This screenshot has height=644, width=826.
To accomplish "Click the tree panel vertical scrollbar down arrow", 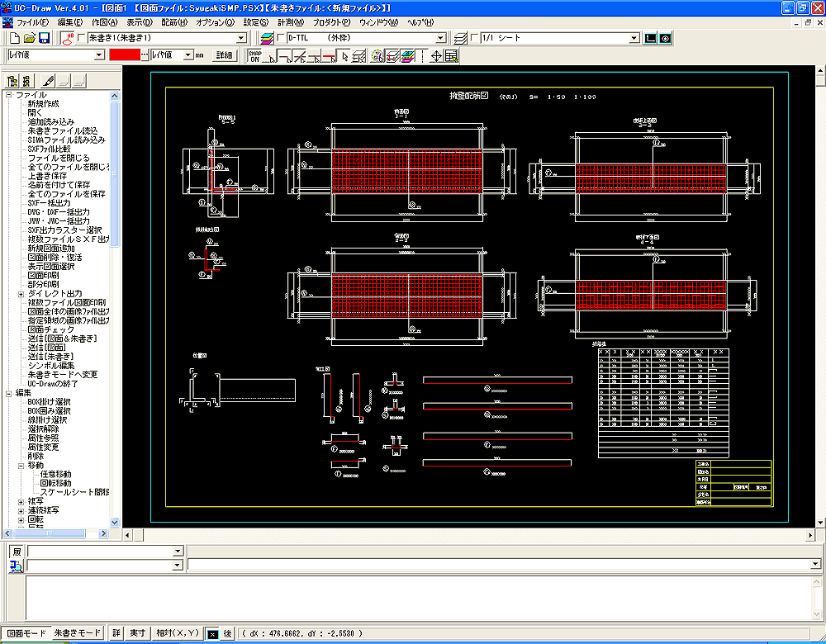I will (x=115, y=523).
